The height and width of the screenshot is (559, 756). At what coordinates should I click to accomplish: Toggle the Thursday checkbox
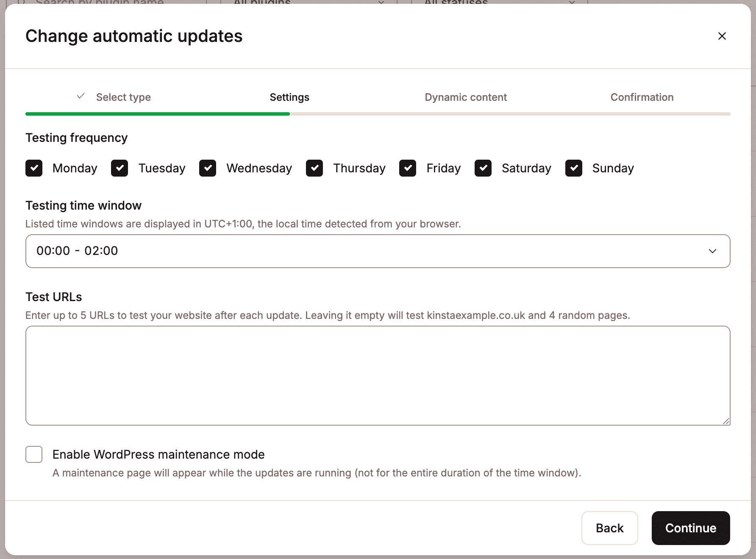314,168
